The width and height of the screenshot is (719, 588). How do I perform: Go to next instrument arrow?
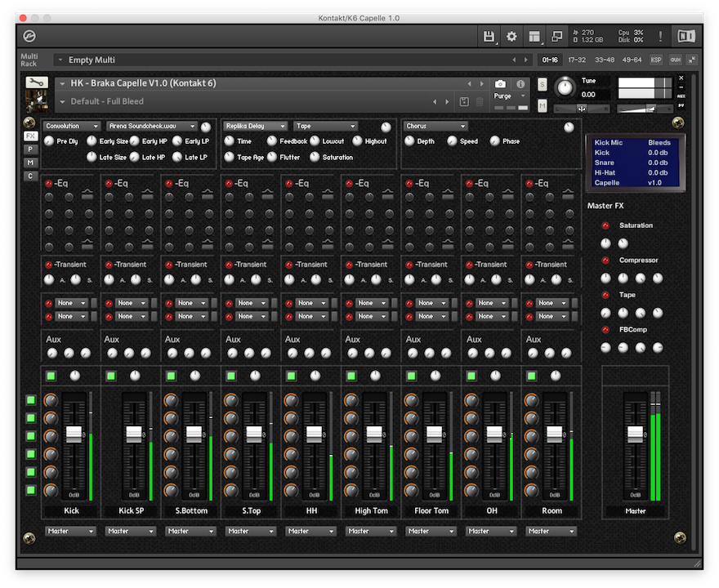pos(481,83)
